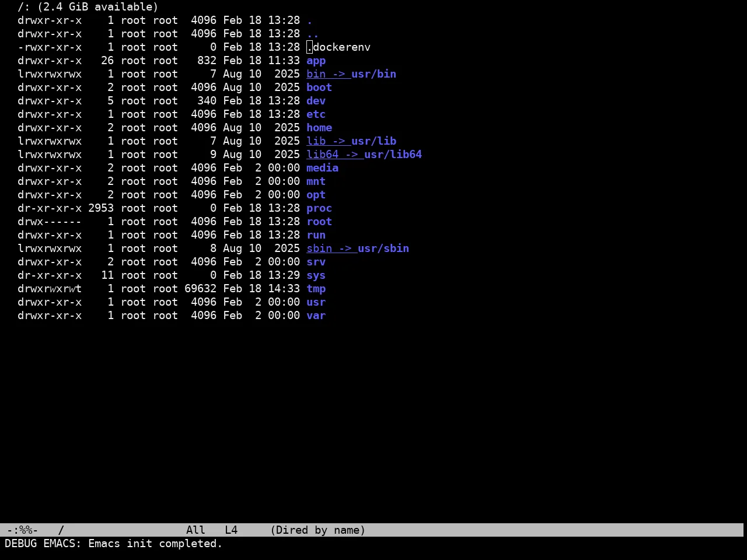Click the 'All' position indicator in mode line
747x560 pixels.
click(x=196, y=530)
